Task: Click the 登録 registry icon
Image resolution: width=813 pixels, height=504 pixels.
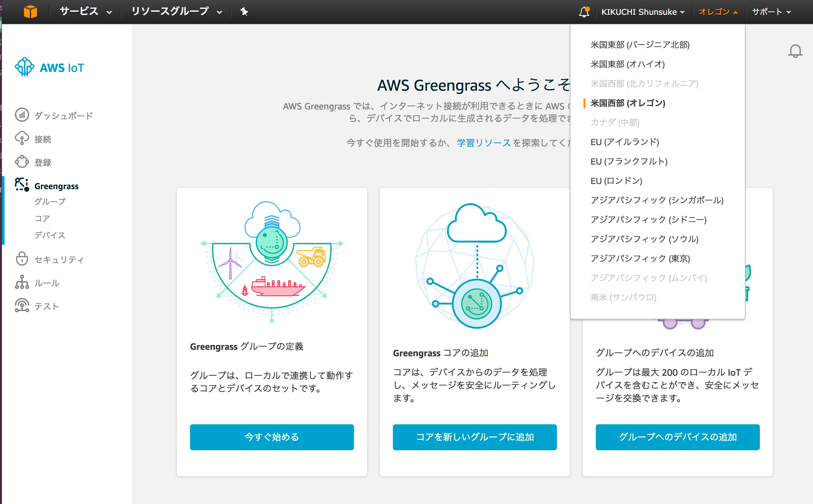Action: (22, 162)
